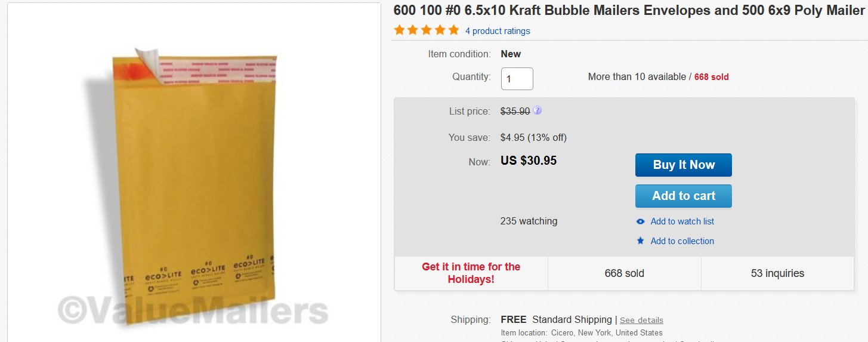868x342 pixels.
Task: Click the third orange rating star
Action: tap(427, 30)
